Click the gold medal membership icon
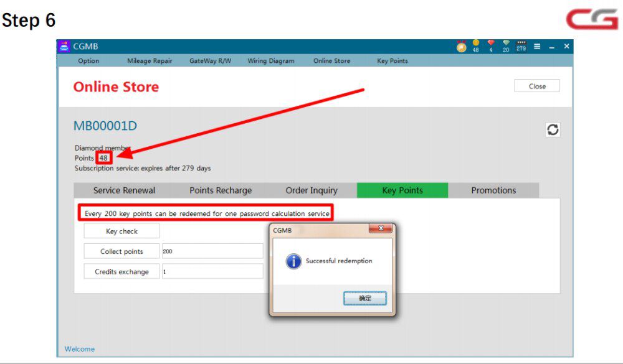 (461, 47)
